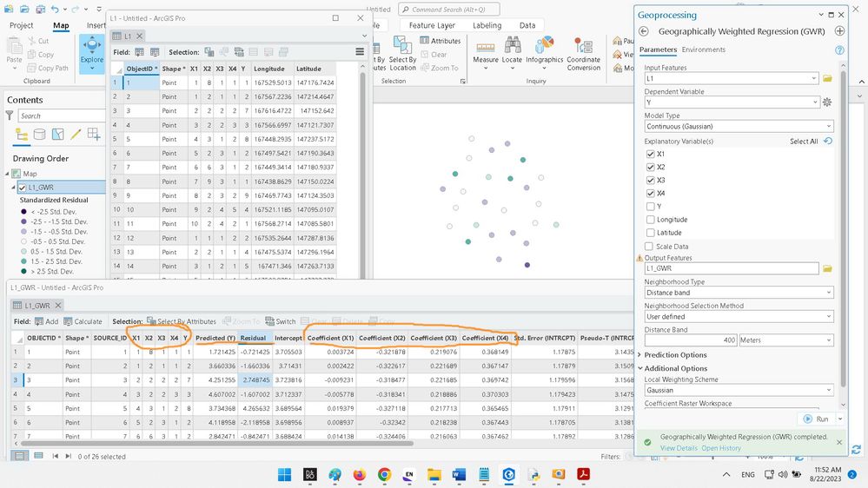Enable the Scale Data checkbox
The width and height of the screenshot is (868, 488).
(649, 247)
